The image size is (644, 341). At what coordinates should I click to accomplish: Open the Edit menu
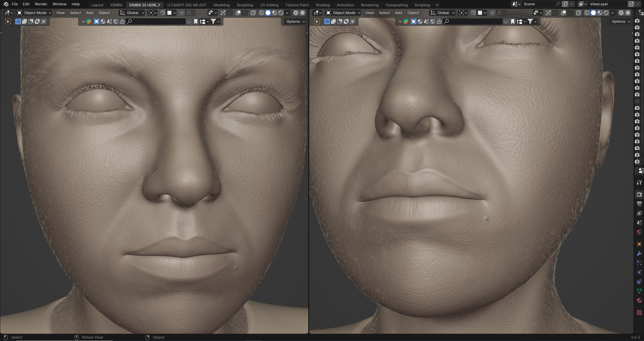26,4
